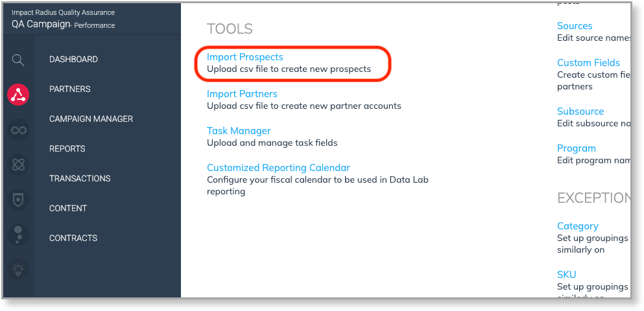Click the atom-shaped sidebar icon
This screenshot has height=311, width=644.
click(x=18, y=165)
